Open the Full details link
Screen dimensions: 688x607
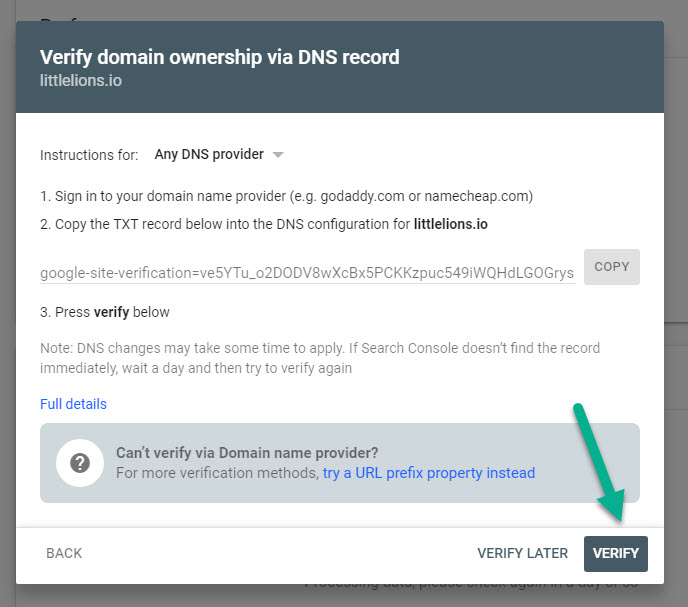coord(73,404)
